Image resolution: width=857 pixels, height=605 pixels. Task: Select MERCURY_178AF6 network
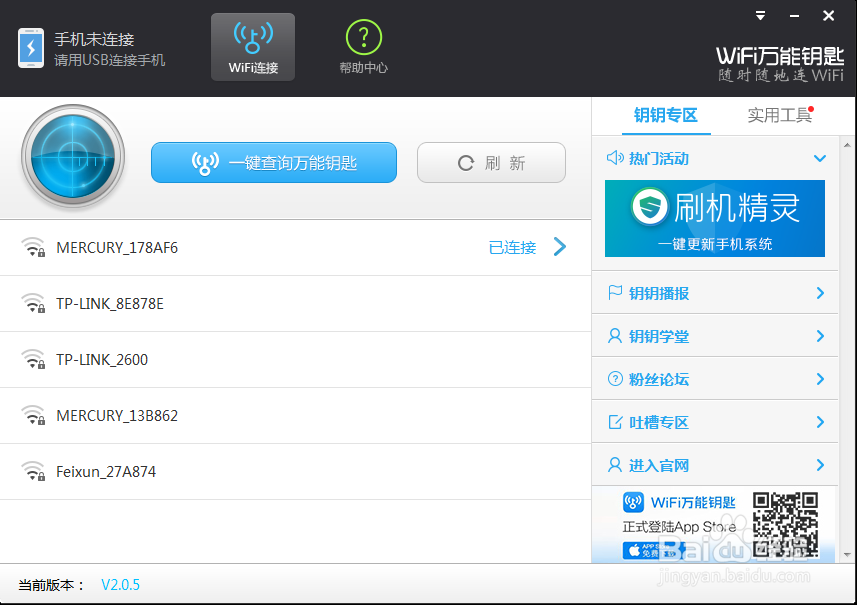click(295, 248)
